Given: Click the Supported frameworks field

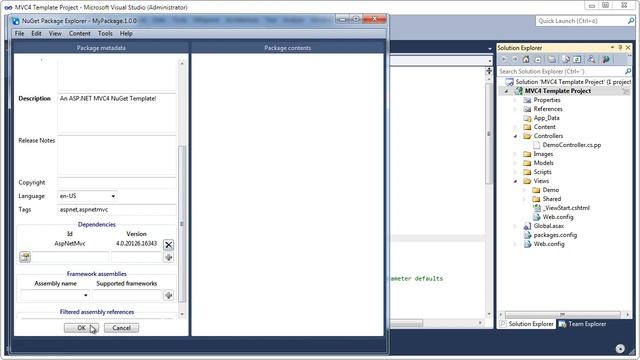Looking at the screenshot, I should (127, 295).
